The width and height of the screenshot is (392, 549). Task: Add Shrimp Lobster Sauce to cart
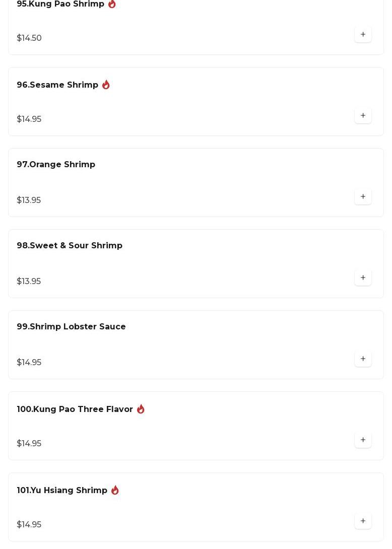pos(363,359)
